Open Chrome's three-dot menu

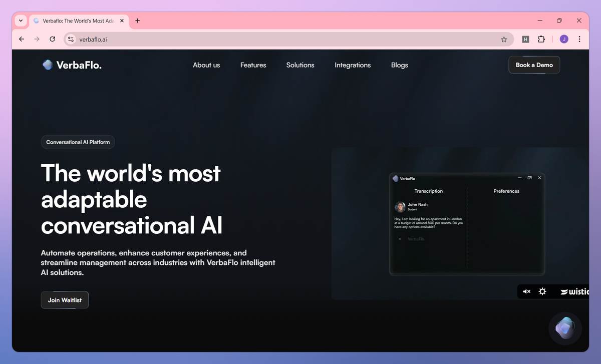(579, 39)
